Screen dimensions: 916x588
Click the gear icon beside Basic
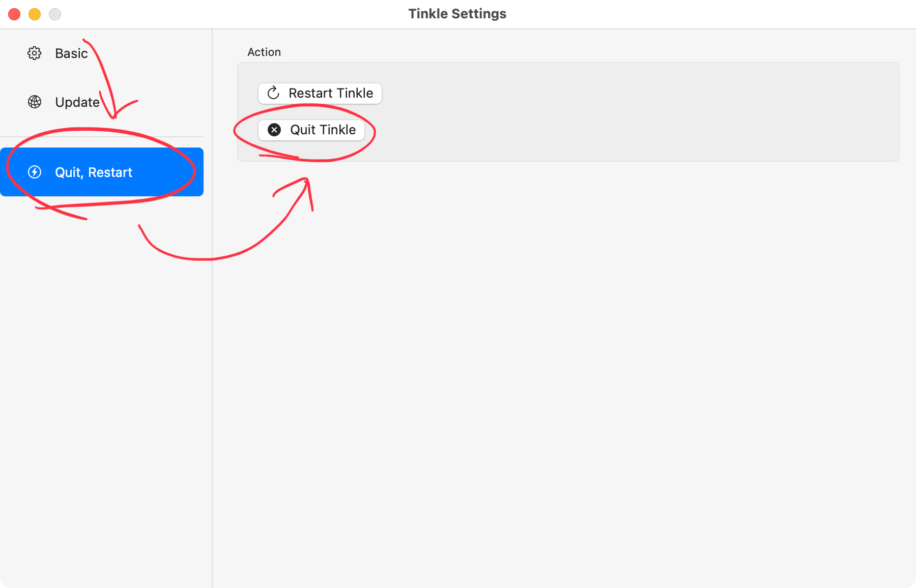click(x=34, y=53)
